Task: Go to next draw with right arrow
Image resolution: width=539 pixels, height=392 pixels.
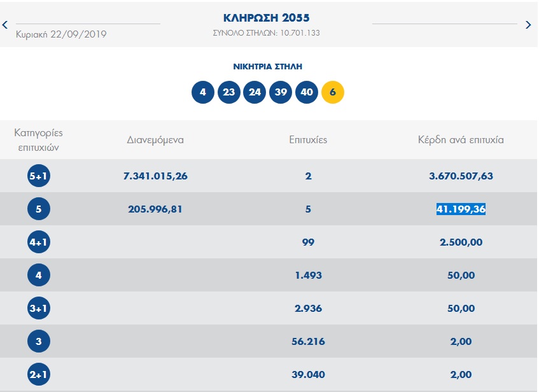Action: [528, 25]
